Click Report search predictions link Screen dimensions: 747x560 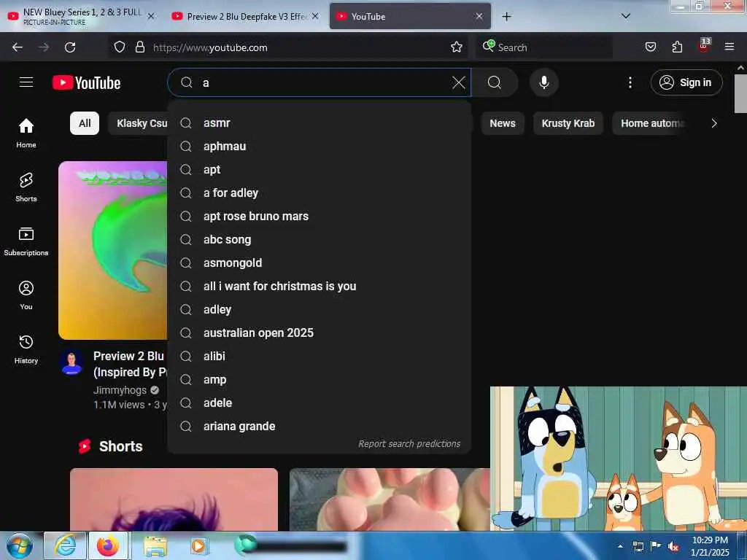[409, 444]
